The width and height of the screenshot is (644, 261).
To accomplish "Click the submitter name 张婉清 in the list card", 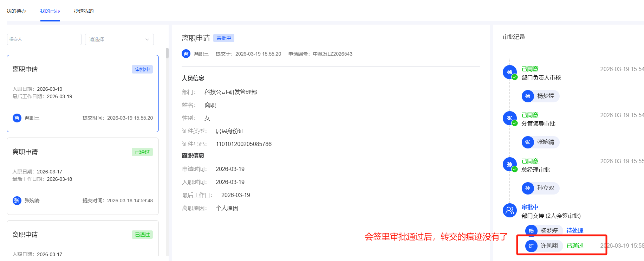I will pyautogui.click(x=32, y=200).
